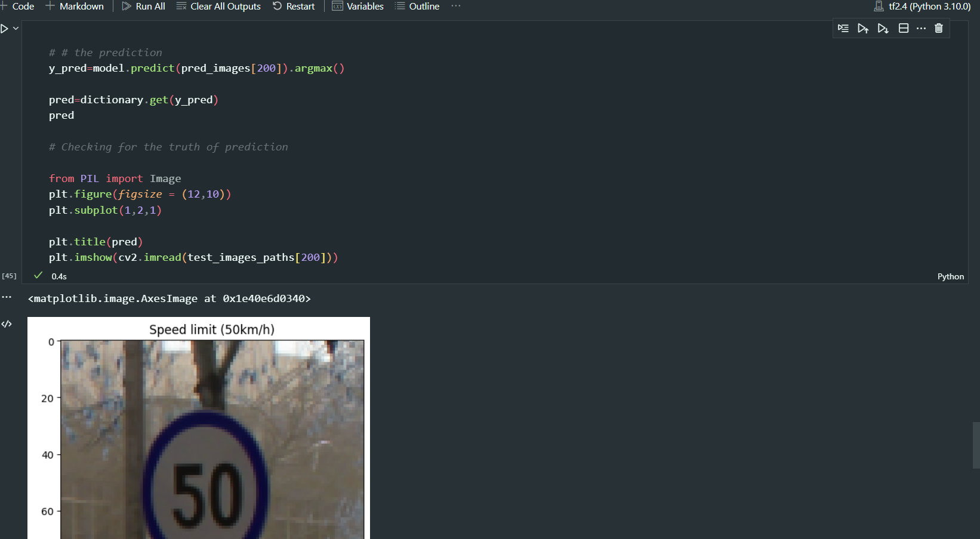Open the Variables viewer
Image resolution: width=980 pixels, height=539 pixels.
(x=358, y=7)
